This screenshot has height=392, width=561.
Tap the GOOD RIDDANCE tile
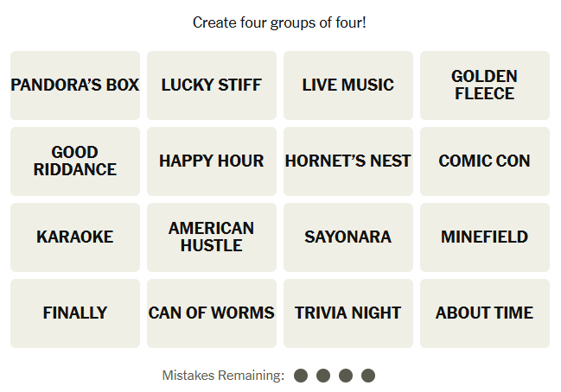(75, 161)
